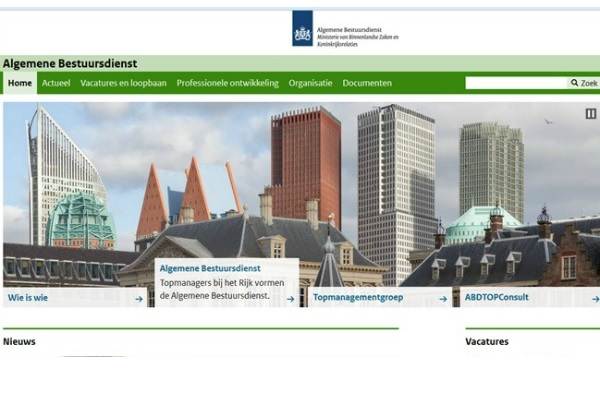
Task: Open the Documenten menu
Action: 367,83
